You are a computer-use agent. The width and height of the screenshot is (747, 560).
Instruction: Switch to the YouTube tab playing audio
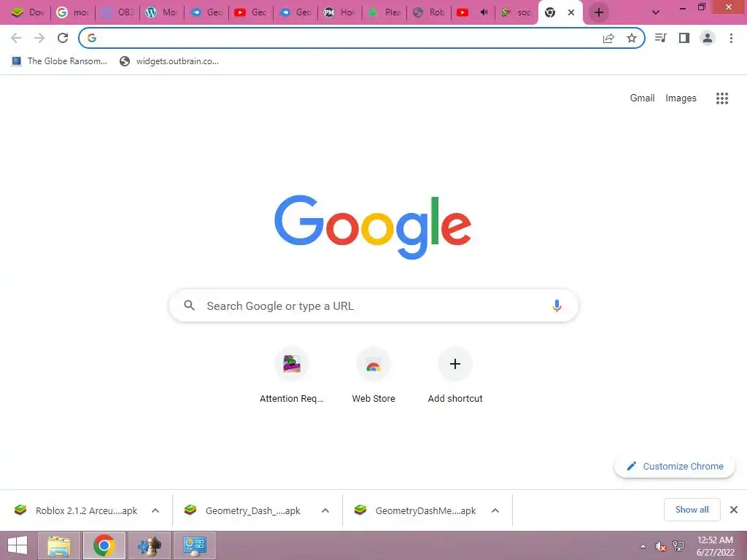tap(473, 12)
